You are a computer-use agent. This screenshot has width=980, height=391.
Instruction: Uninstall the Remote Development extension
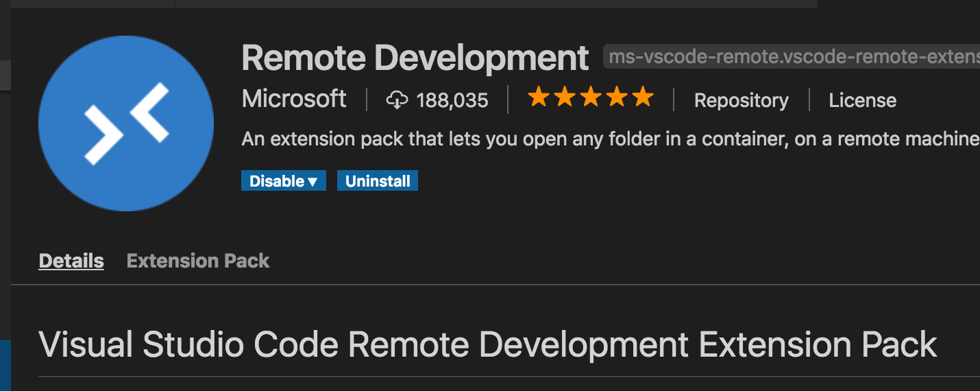click(378, 181)
